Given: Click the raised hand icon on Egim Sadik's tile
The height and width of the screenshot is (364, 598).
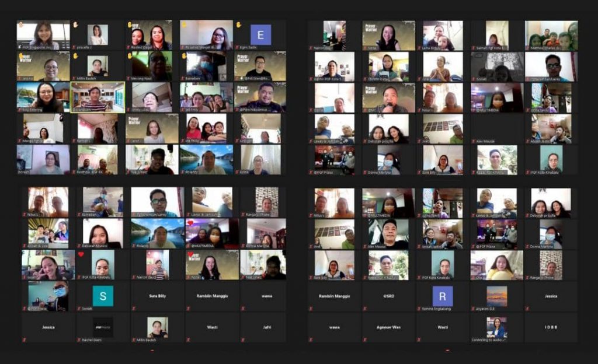Looking at the screenshot, I should pyautogui.click(x=238, y=25).
